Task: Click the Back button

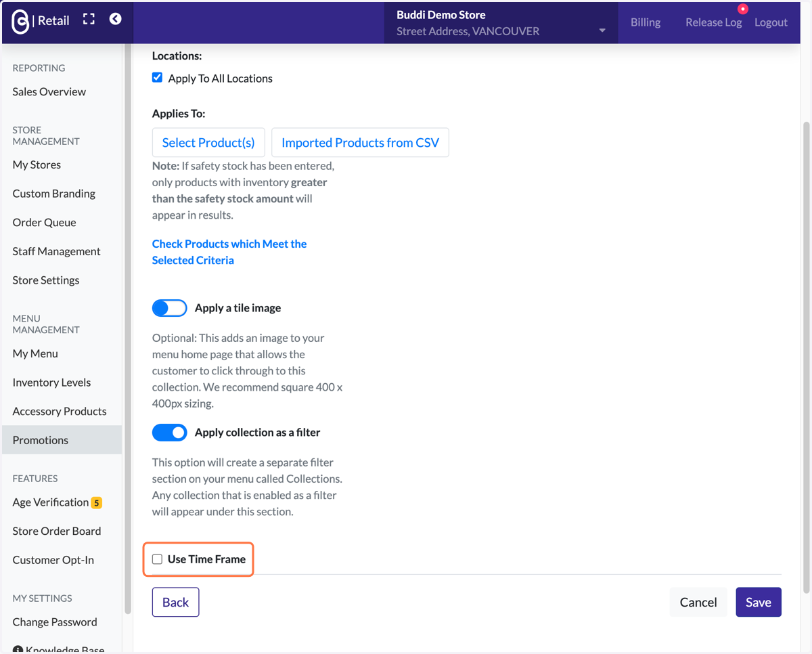Action: point(175,602)
